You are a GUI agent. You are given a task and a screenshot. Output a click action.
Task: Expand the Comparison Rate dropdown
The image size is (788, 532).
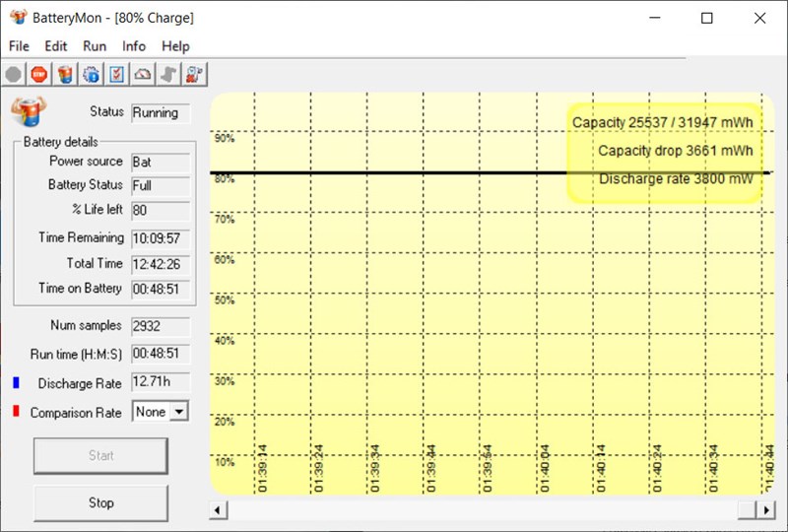click(178, 412)
